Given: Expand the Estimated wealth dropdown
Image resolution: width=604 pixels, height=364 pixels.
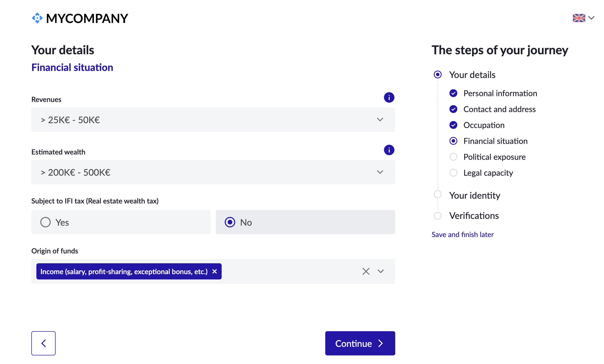Looking at the screenshot, I should click(380, 172).
